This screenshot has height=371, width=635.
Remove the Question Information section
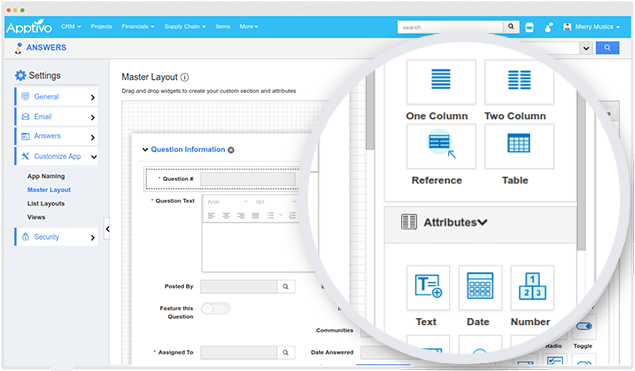pos(231,150)
